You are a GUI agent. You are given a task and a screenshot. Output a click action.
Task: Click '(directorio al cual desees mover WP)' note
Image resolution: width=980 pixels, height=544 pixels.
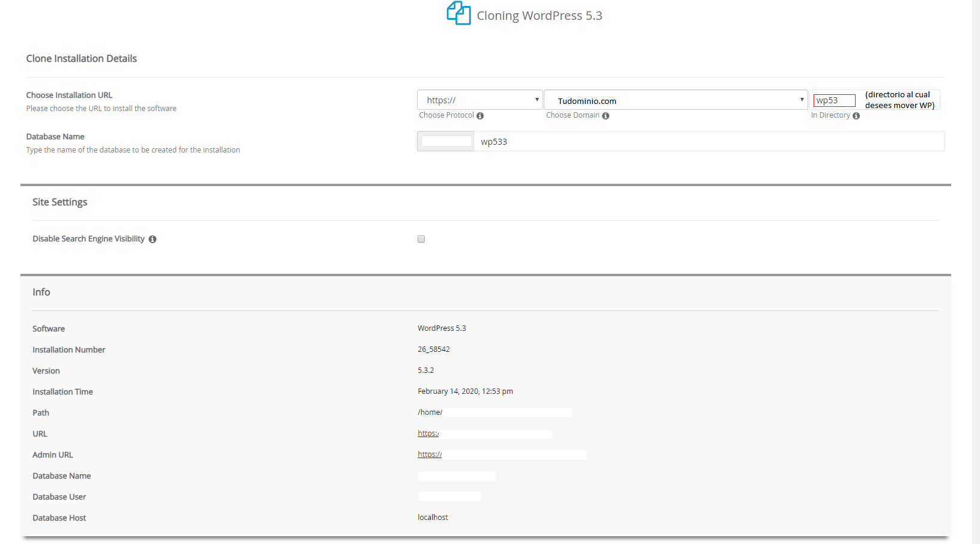[899, 100]
